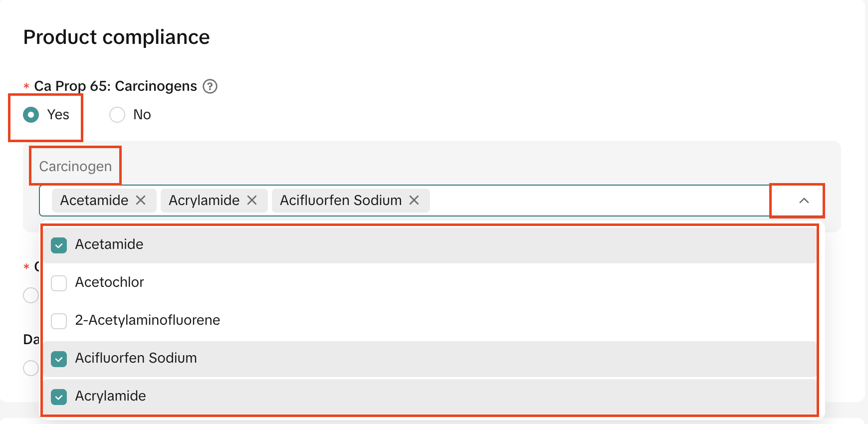Check the Acetochlor checkbox

tap(59, 283)
